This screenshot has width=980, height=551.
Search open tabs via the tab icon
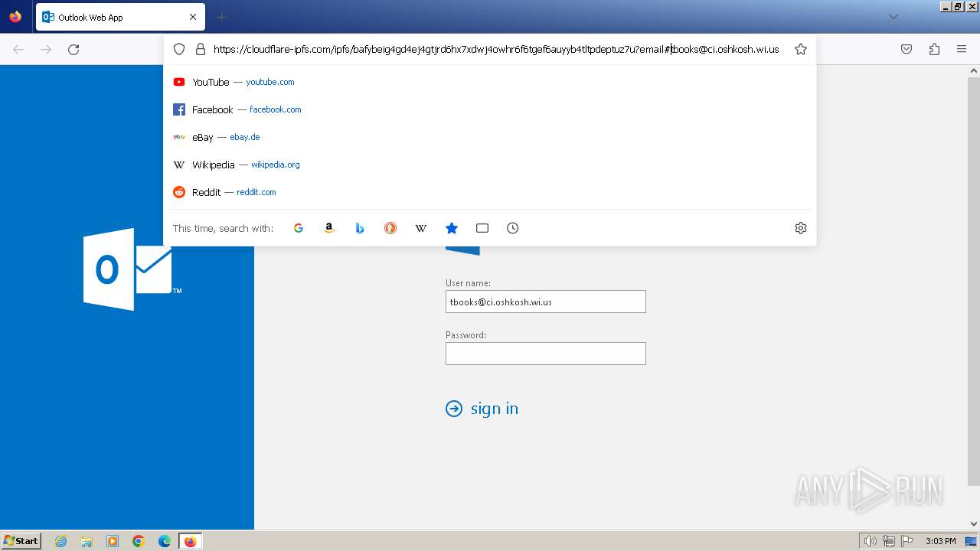coord(482,228)
